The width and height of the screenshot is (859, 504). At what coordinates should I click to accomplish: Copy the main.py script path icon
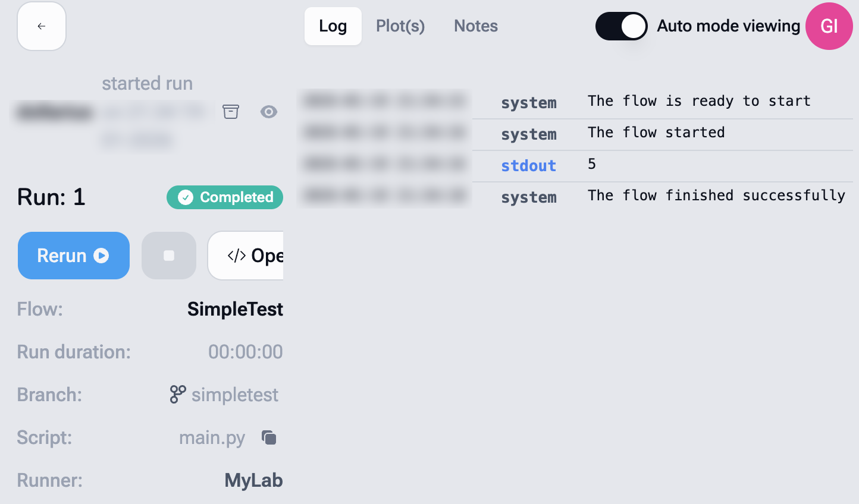coord(268,437)
